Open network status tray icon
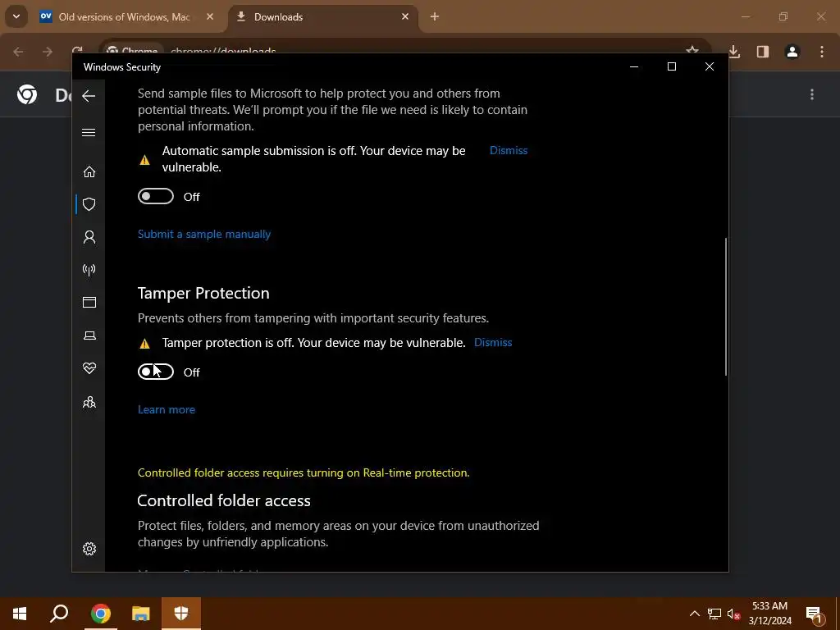 [x=714, y=614]
